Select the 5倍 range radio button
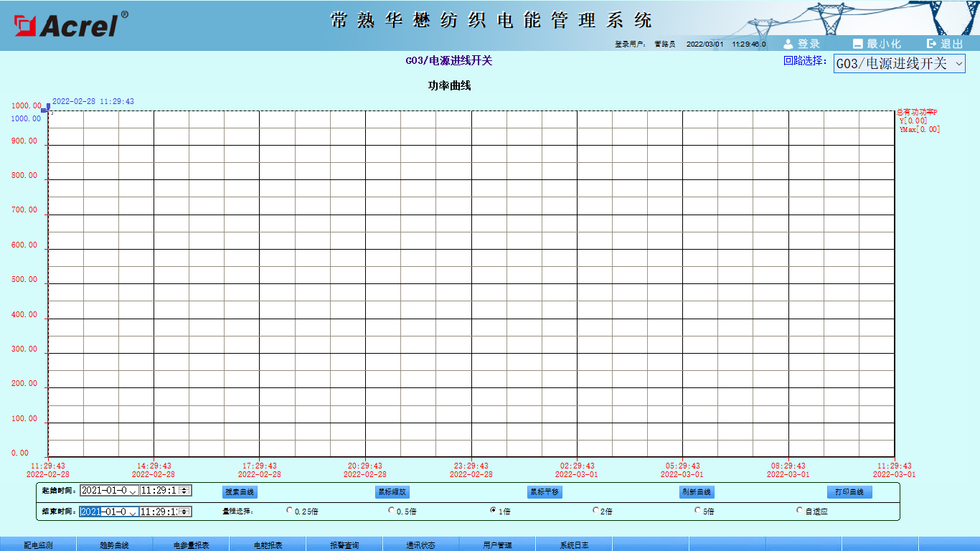Viewport: 980px width, 551px height. (x=697, y=511)
